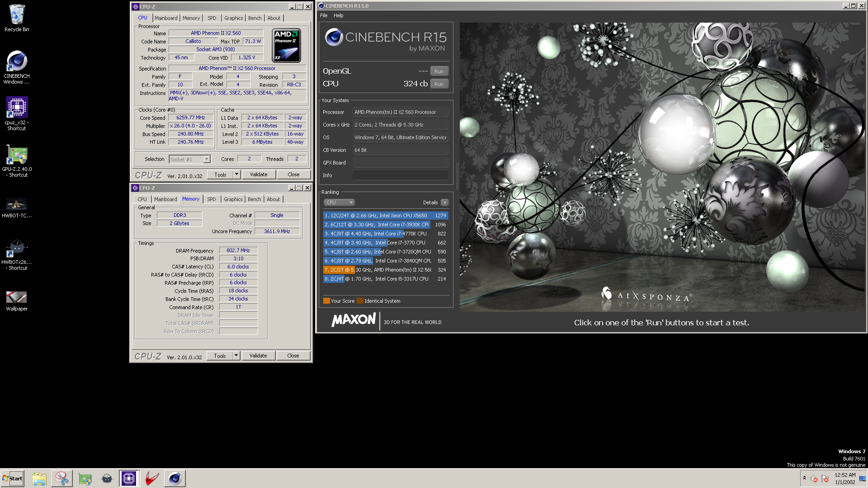Open the SPD tab in top CPU-Z window
This screenshot has height=488, width=868.
212,18
